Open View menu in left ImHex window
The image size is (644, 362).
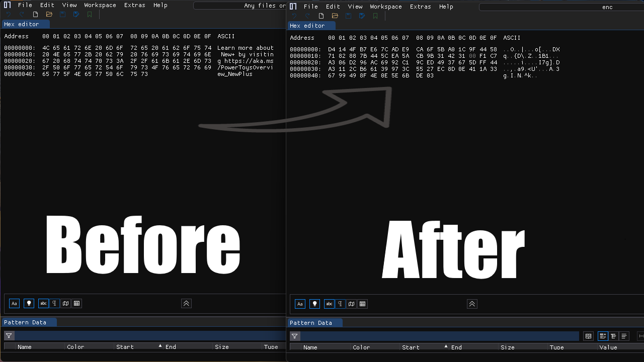coord(69,5)
